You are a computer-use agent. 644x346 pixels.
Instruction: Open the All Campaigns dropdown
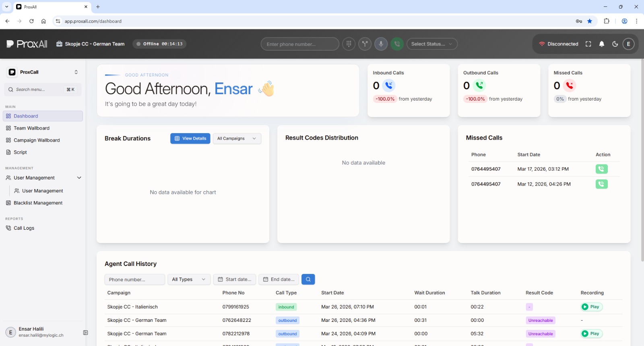(x=237, y=138)
